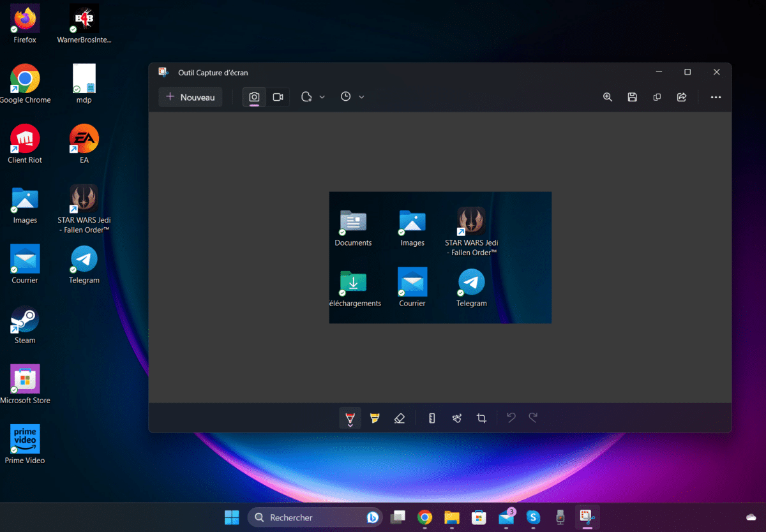Toggle the ruler tool
The width and height of the screenshot is (766, 532).
point(432,418)
